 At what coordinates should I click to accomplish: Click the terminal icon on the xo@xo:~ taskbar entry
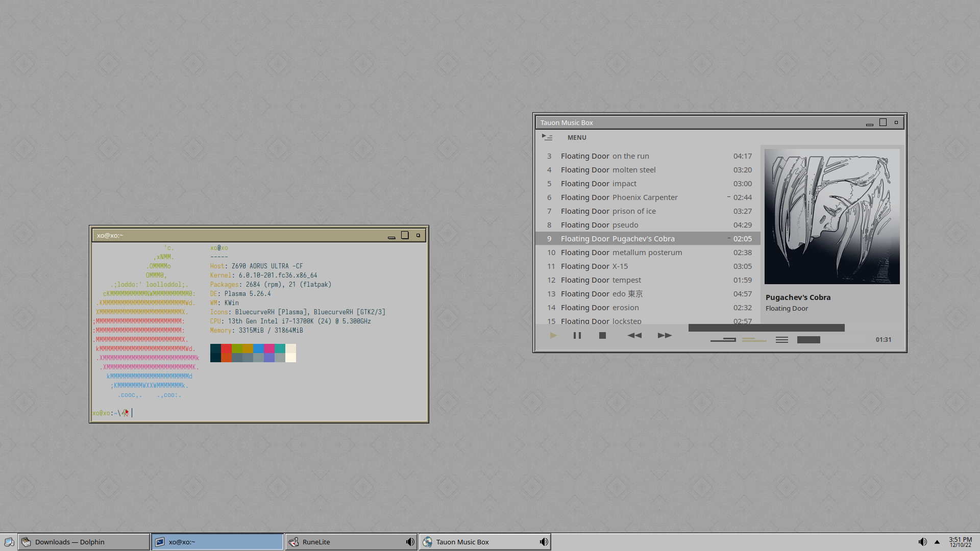[x=160, y=542]
